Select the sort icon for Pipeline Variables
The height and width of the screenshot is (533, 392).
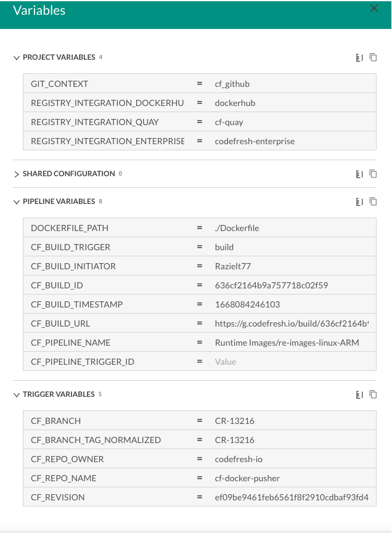[359, 201]
